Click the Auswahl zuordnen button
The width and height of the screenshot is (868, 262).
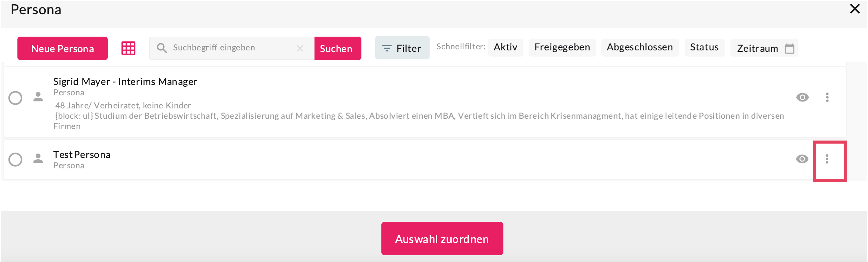[442, 238]
